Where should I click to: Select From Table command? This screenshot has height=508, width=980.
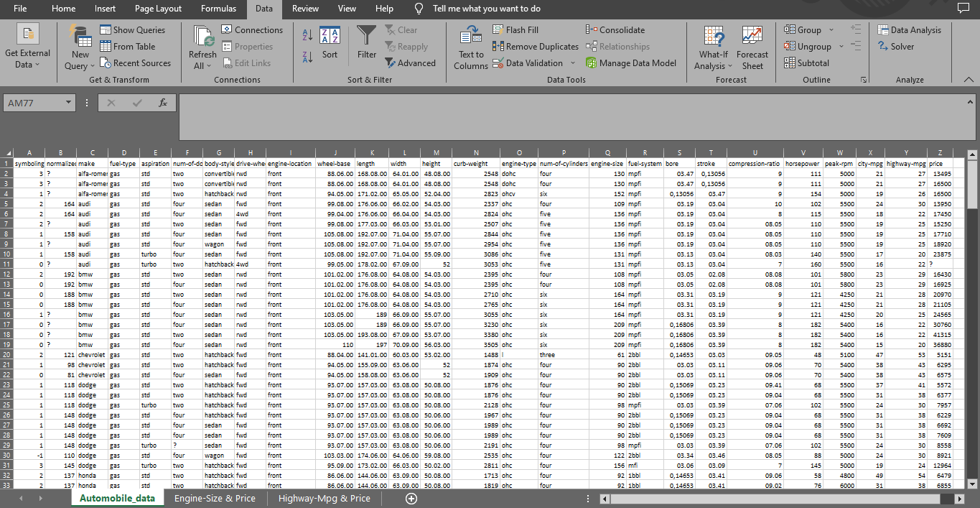pyautogui.click(x=127, y=47)
